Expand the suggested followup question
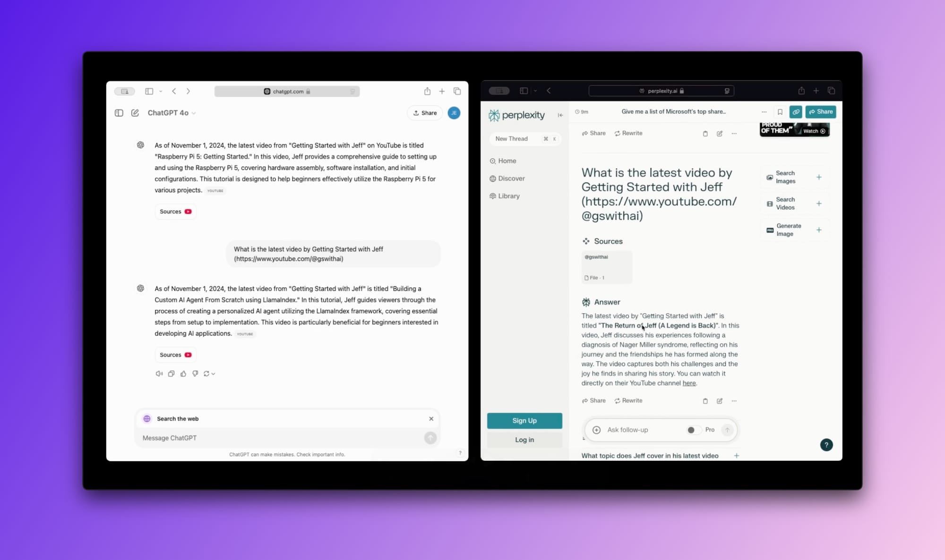 tap(736, 455)
